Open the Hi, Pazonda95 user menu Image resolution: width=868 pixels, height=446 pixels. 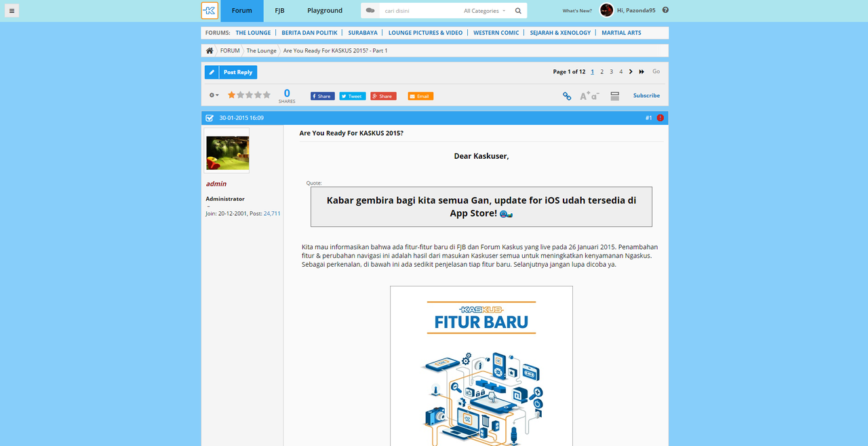pos(637,11)
